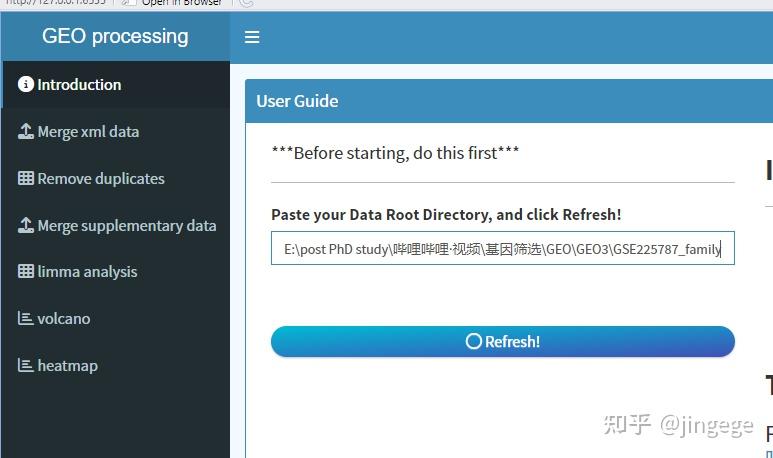The height and width of the screenshot is (458, 773).
Task: Open the Introduction menu item
Action: coord(79,85)
